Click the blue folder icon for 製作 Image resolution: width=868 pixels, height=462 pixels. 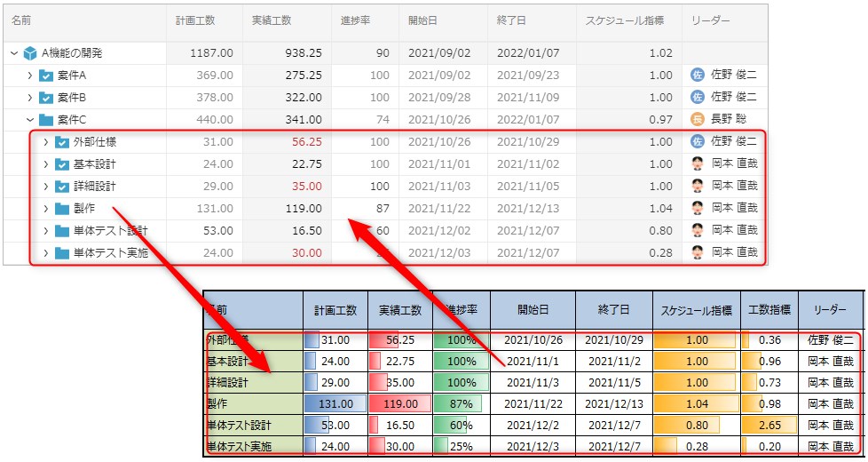pyautogui.click(x=62, y=209)
